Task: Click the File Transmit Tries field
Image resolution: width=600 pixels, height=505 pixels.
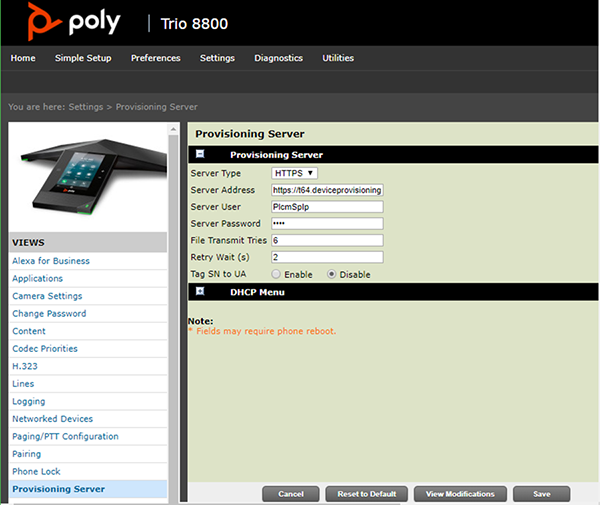Action: pyautogui.click(x=328, y=241)
